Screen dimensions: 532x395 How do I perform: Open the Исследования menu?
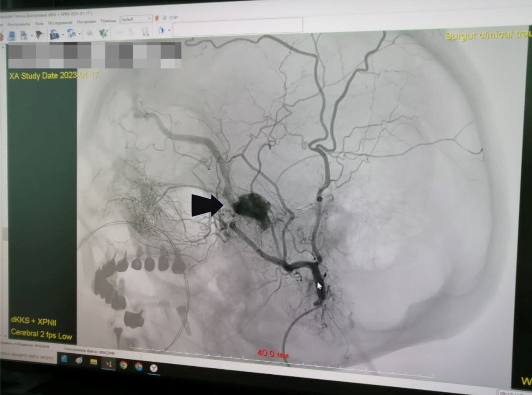[60, 22]
